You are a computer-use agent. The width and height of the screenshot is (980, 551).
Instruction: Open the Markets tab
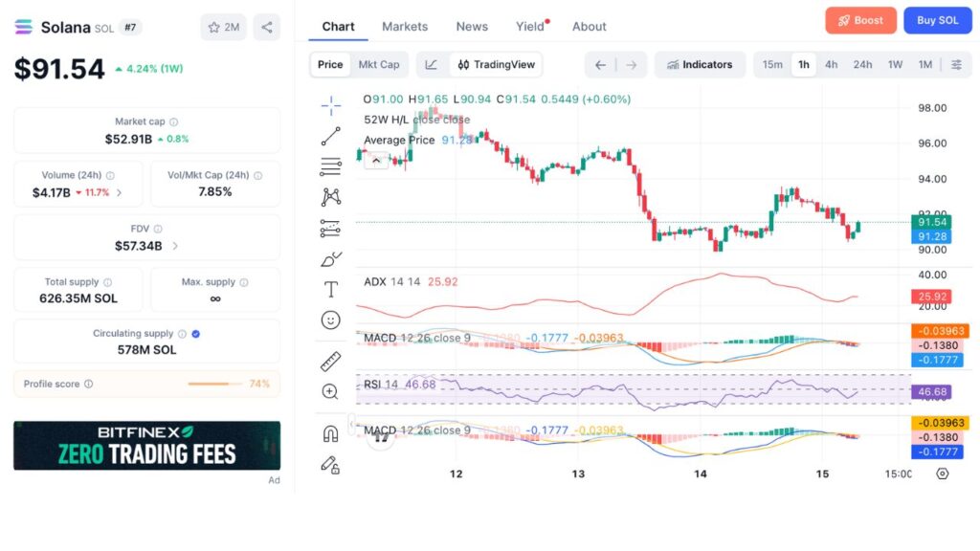(405, 27)
